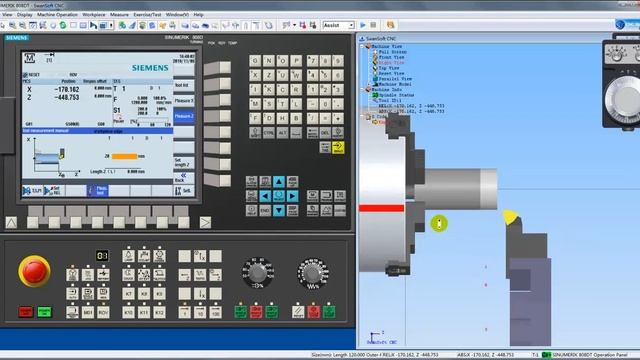Screen dimensions: 640x360
Task: Click the Tool list softkey on HMI
Action: tap(184, 85)
